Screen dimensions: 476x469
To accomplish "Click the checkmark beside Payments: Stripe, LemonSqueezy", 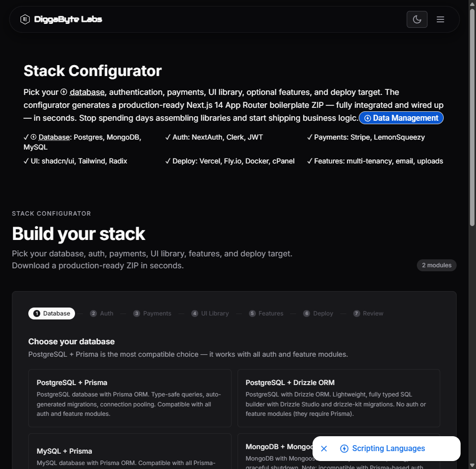I will [x=310, y=137].
